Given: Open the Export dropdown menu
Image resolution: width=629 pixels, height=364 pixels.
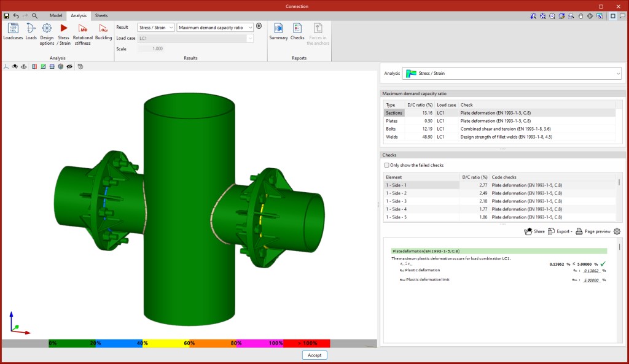Looking at the screenshot, I should tap(560, 231).
